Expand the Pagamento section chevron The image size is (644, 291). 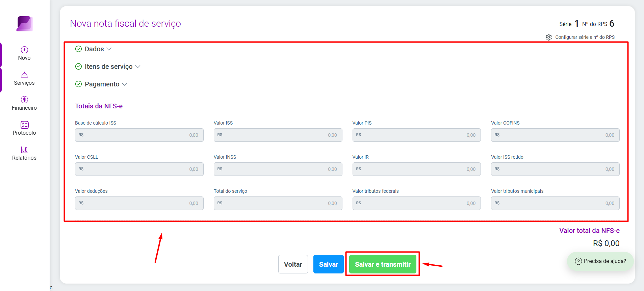click(x=124, y=84)
